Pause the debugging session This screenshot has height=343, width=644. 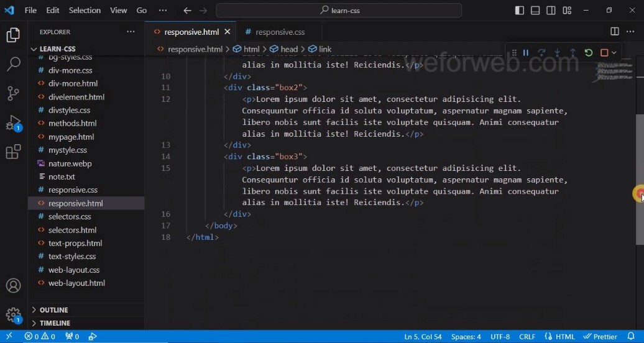coord(526,53)
